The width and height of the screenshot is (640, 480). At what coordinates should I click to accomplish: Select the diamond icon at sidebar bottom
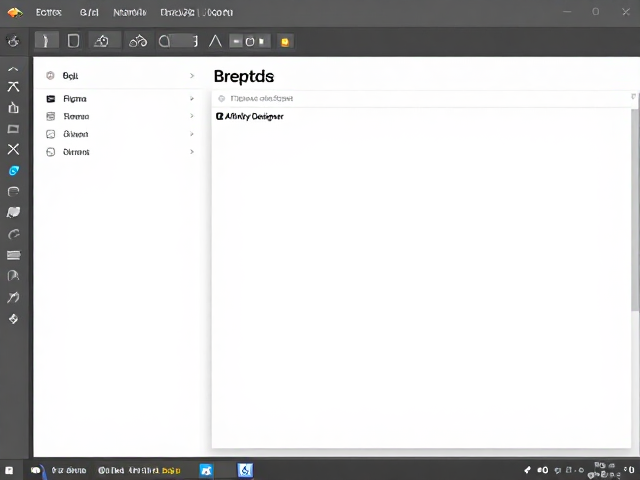pyautogui.click(x=13, y=319)
